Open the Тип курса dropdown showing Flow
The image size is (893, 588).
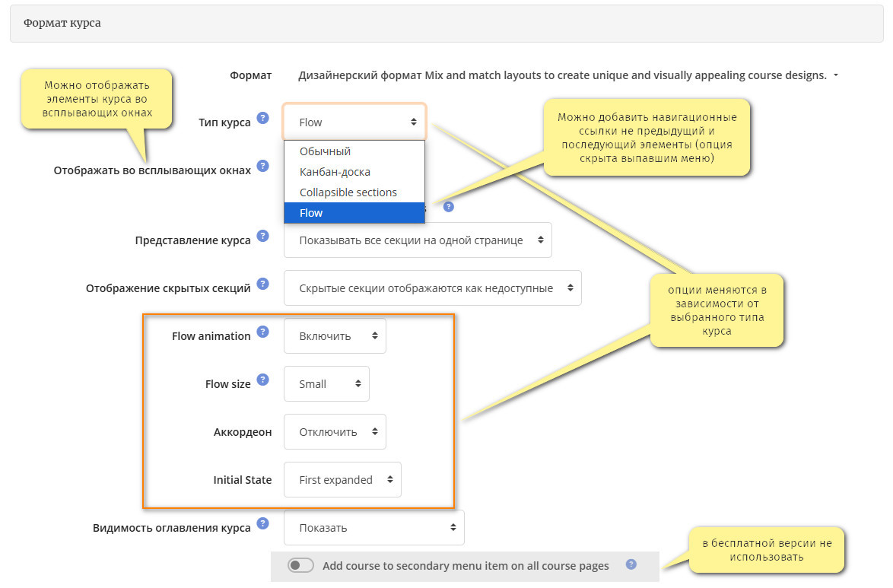tap(354, 122)
